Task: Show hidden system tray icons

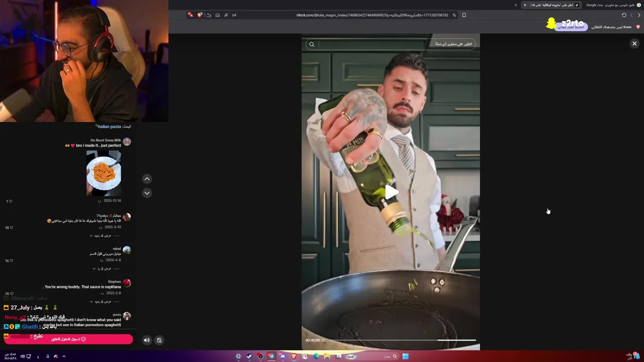Action: [x=64, y=356]
